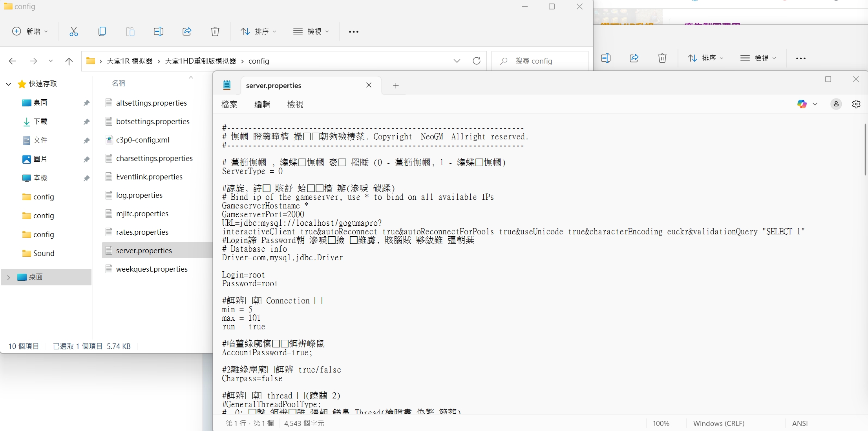Select Eventlink.properties file
This screenshot has width=868, height=431.
[149, 177]
